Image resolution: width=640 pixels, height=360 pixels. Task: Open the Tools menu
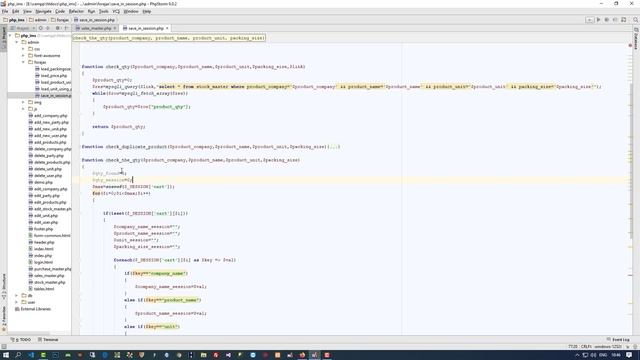click(x=104, y=11)
